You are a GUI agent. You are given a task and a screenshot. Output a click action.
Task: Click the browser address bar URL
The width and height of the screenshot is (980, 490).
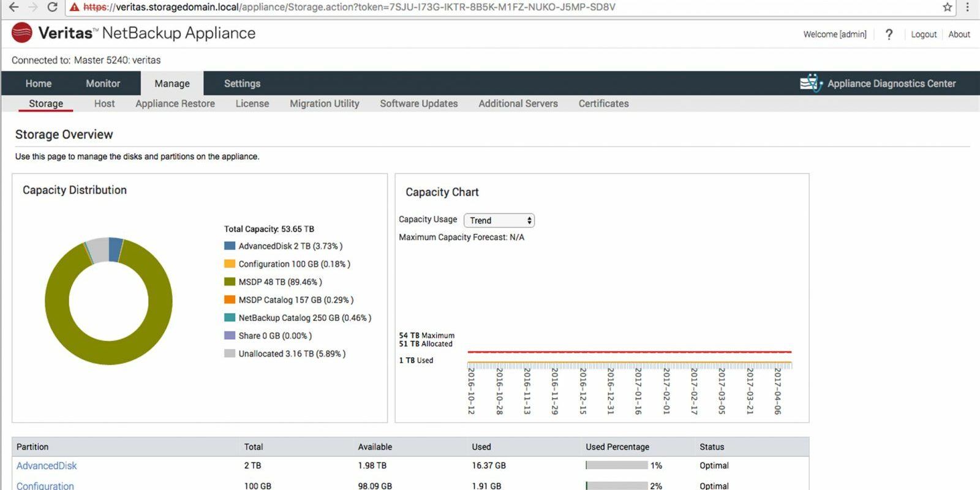coord(349,7)
